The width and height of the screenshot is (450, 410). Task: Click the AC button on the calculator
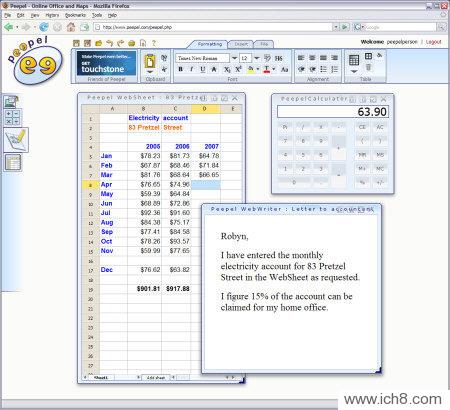(x=380, y=127)
